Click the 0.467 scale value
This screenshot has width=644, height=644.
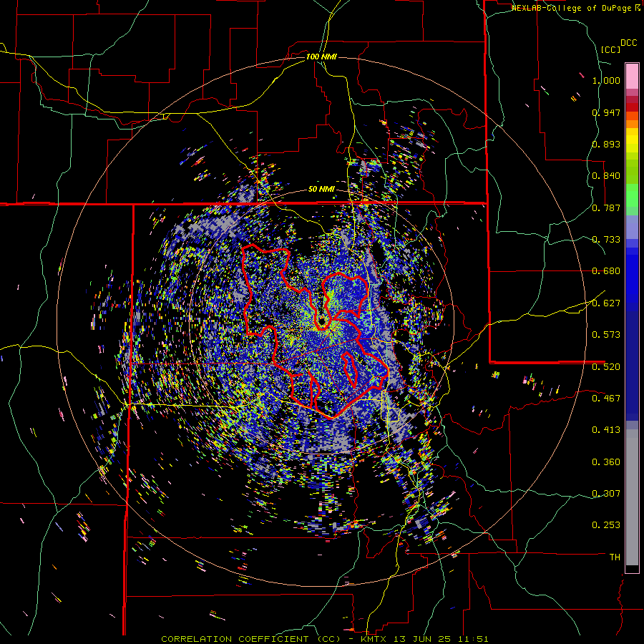(606, 398)
